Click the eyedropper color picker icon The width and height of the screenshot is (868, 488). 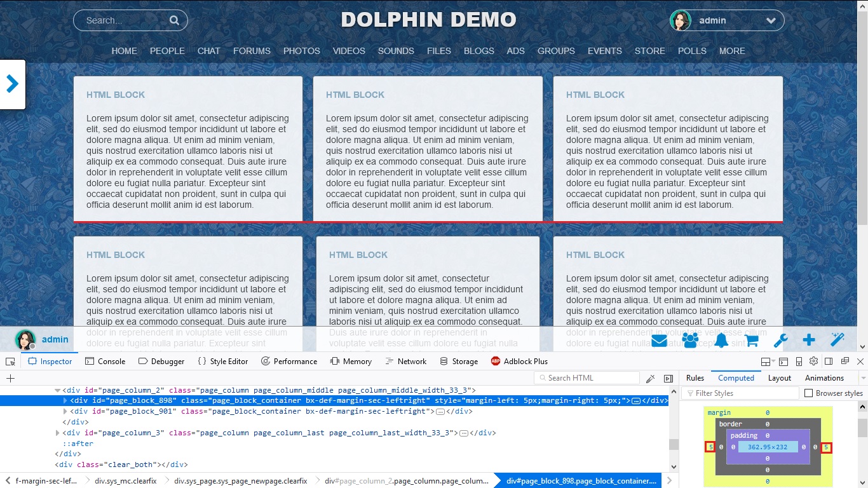[650, 378]
